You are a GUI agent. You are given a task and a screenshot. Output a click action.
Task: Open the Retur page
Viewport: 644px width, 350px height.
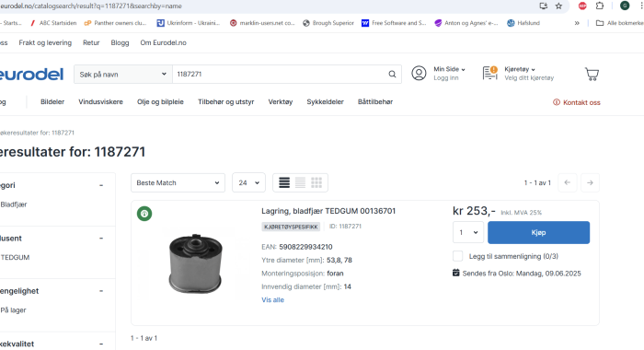(91, 42)
